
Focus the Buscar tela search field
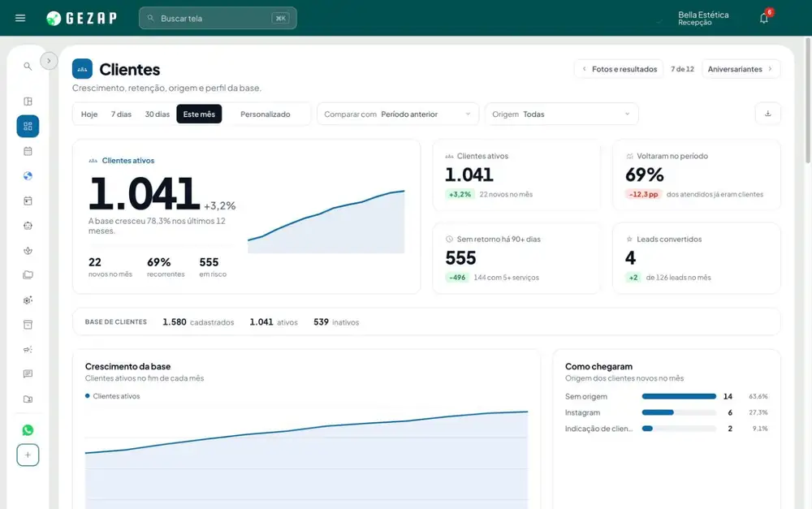point(218,18)
